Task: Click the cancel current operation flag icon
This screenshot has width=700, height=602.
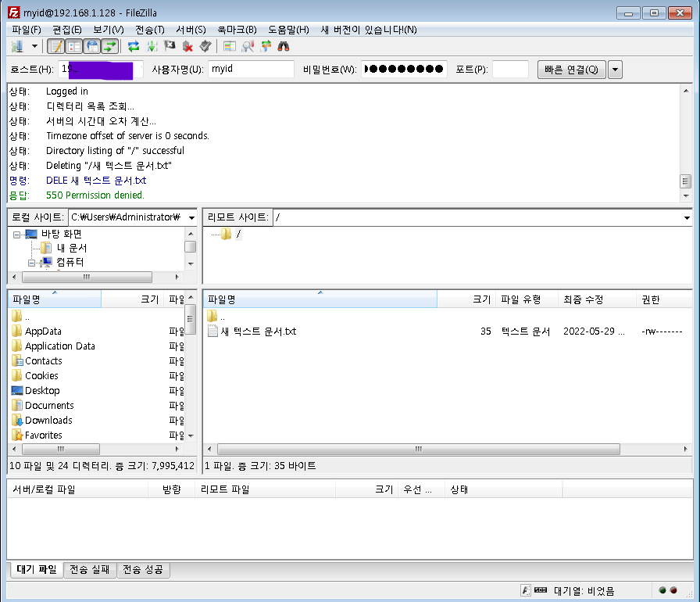Action: click(x=170, y=46)
